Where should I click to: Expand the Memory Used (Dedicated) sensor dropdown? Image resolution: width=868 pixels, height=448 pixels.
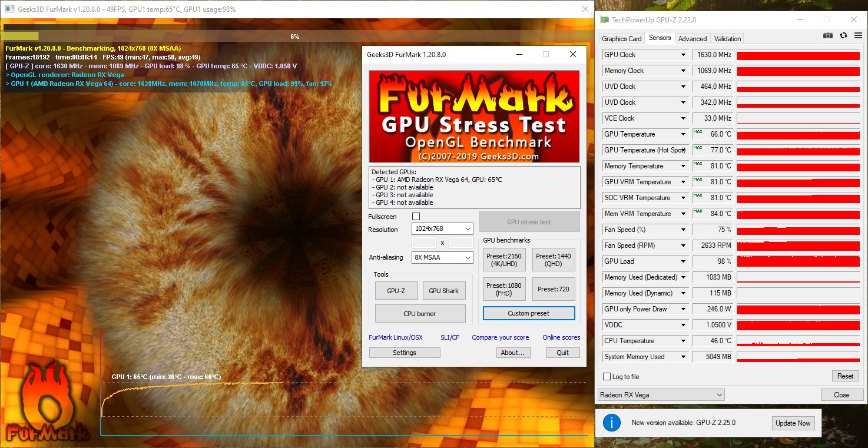[x=683, y=277]
